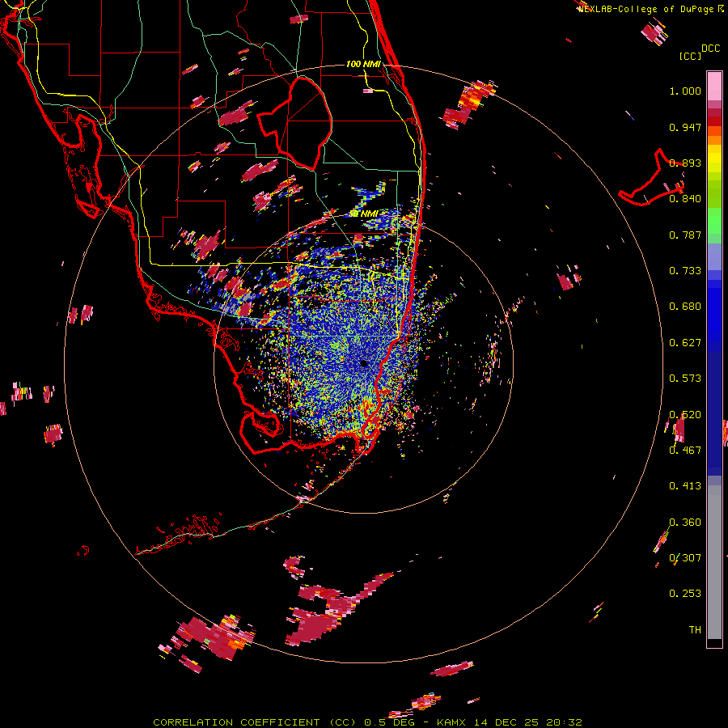Select the 0.360 scale value
Viewport: 728px width, 728px height.
click(685, 523)
